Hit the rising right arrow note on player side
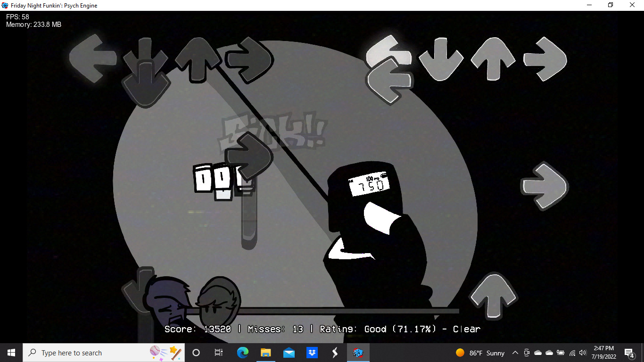Viewport: 644px width, 362px height. coord(544,186)
